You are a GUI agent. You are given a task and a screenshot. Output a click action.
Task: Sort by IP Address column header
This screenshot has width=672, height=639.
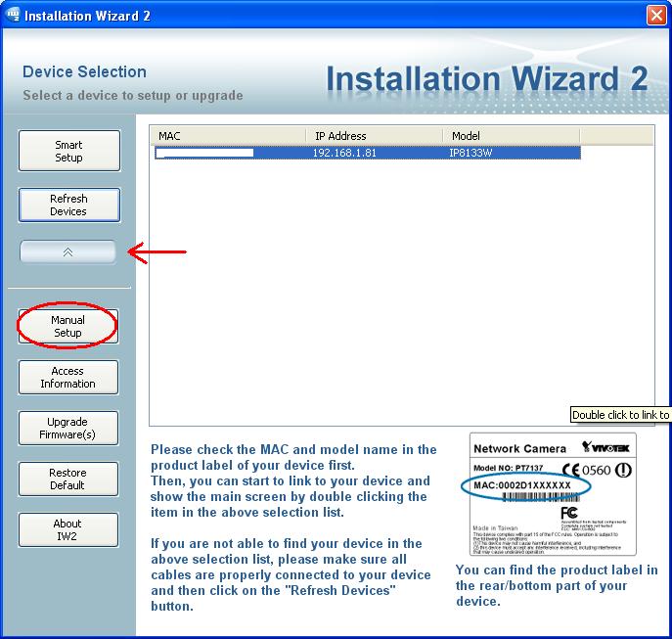[374, 136]
